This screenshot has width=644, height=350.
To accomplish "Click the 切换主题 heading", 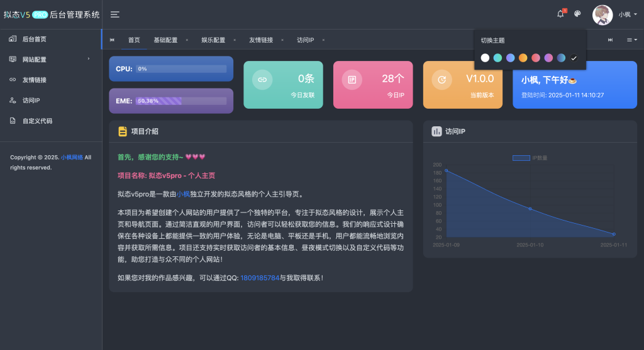I will point(493,41).
